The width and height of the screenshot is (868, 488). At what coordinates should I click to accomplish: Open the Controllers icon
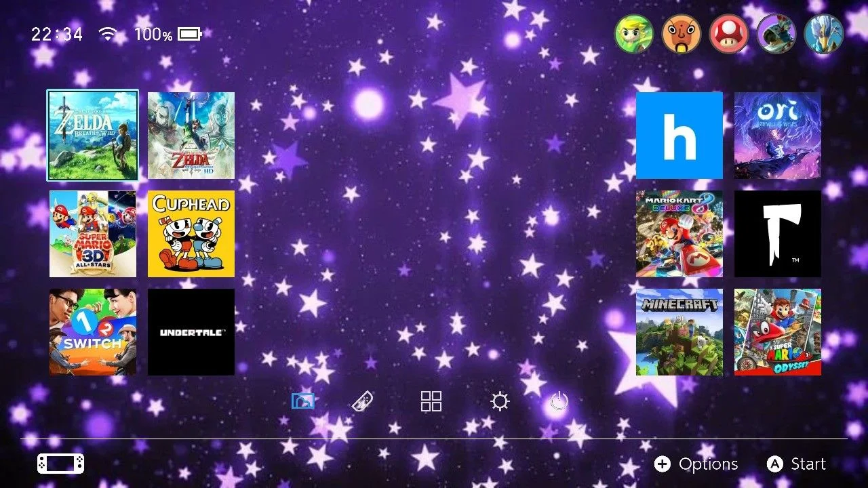click(x=362, y=402)
